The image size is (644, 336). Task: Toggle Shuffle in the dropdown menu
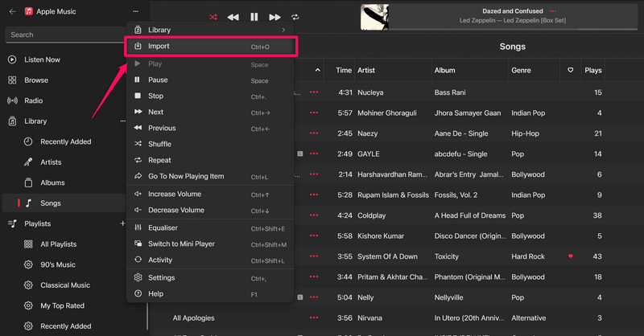click(159, 144)
